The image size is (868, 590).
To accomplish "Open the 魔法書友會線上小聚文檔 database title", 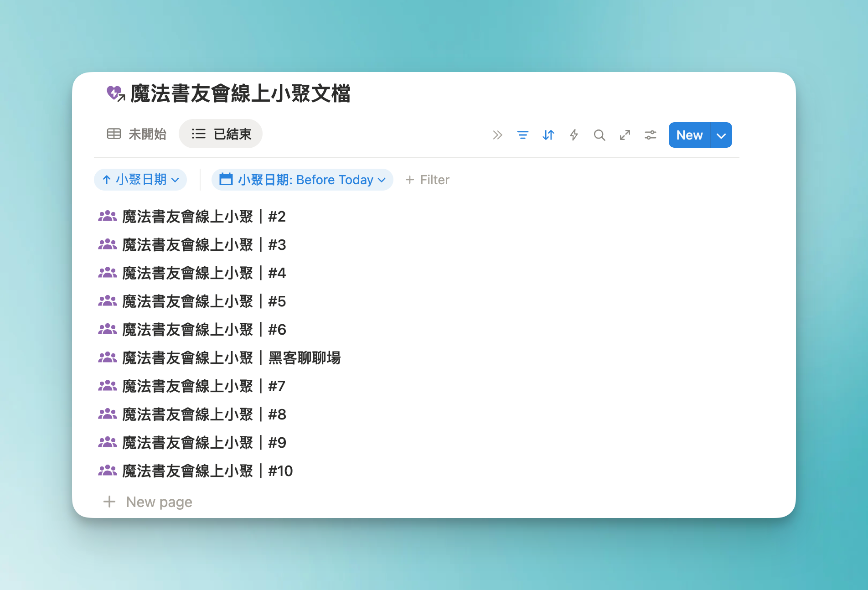I will [x=240, y=93].
